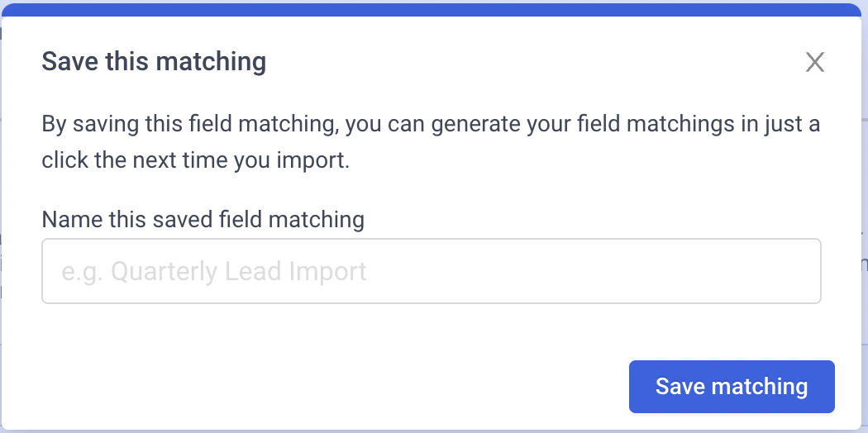Viewport: 868px width, 433px height.
Task: Click the Save matching button
Action: tap(732, 387)
